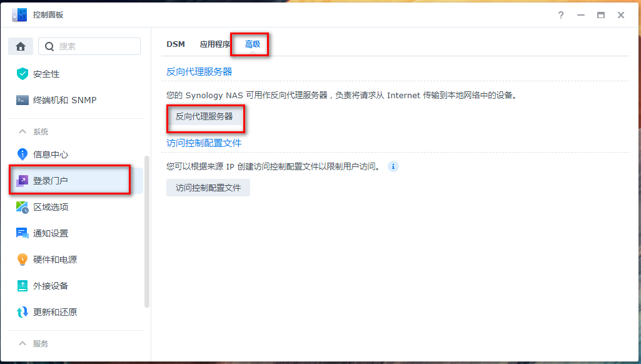Select the Login Portal sidebar icon
The image size is (641, 364).
(x=23, y=180)
